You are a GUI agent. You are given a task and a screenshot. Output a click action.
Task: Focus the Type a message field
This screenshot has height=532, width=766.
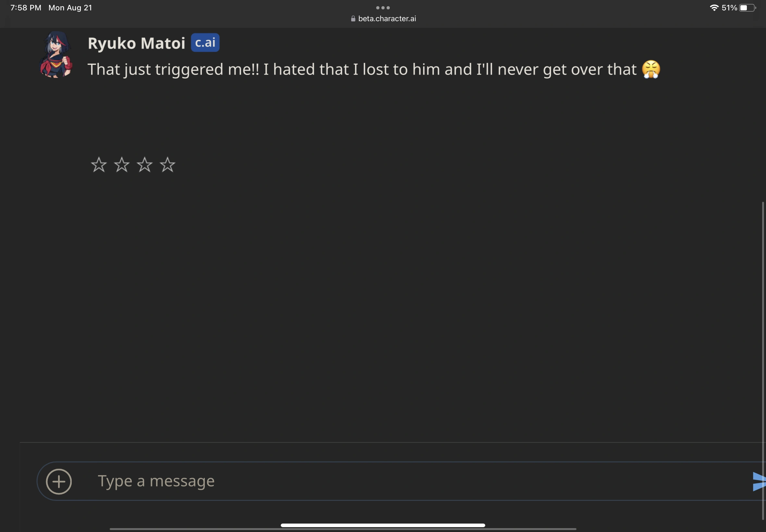pyautogui.click(x=400, y=481)
